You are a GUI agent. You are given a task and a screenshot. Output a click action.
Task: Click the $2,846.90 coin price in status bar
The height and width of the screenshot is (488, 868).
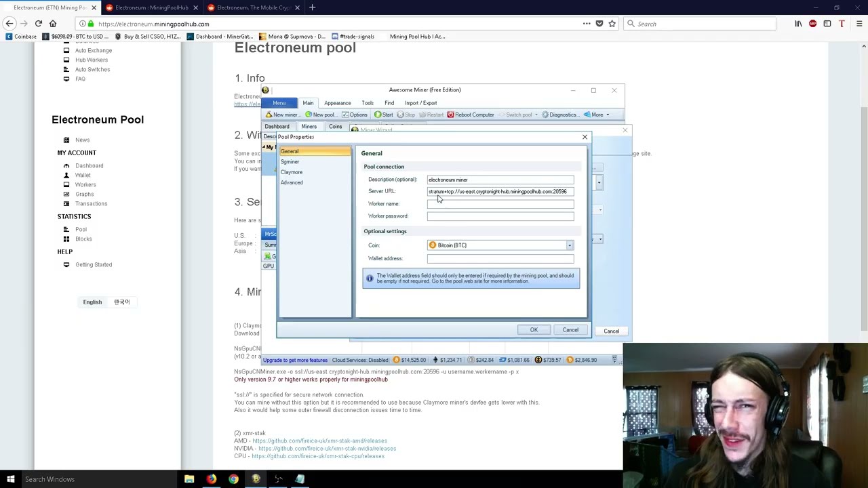583,360
